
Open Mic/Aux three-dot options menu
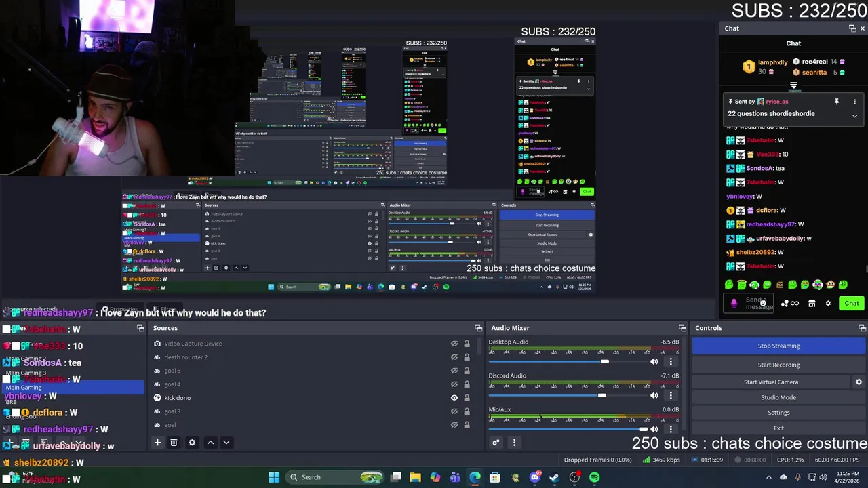(671, 429)
